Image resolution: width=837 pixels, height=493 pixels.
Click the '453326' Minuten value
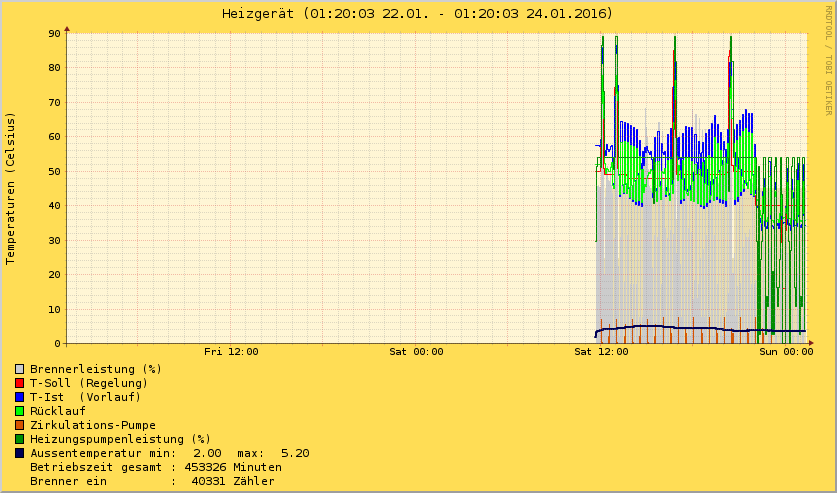coord(206,467)
